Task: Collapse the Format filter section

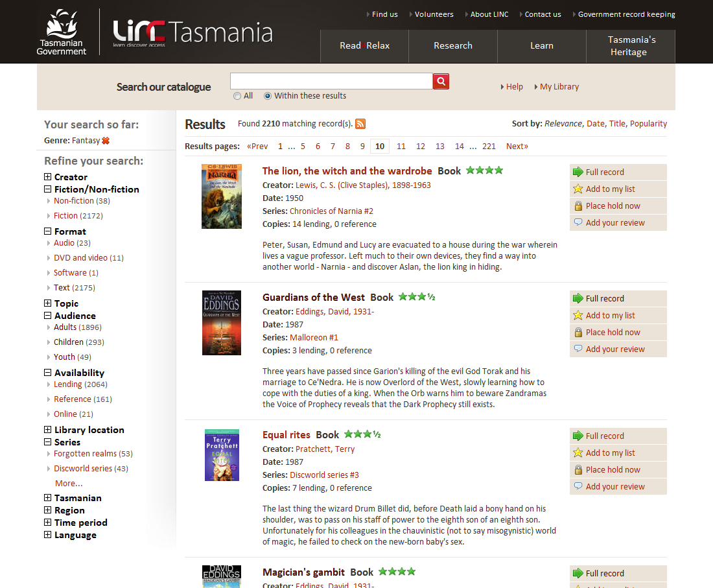Action: click(48, 231)
